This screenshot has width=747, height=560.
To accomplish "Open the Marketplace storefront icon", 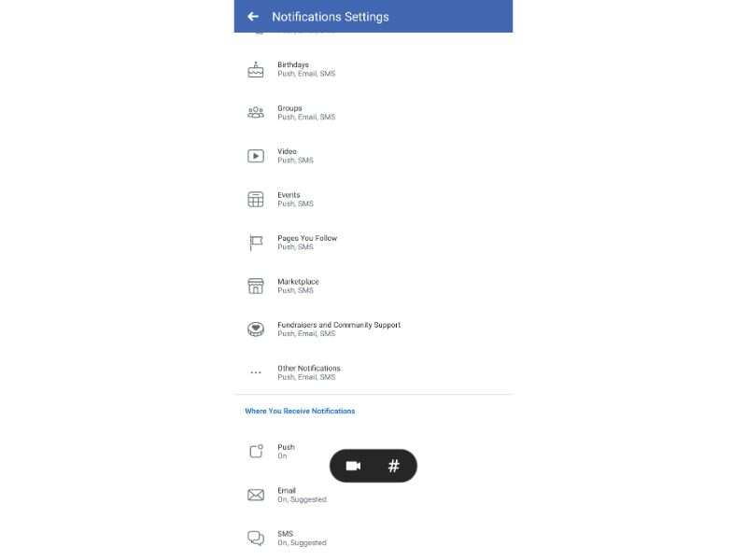I will [256, 286].
